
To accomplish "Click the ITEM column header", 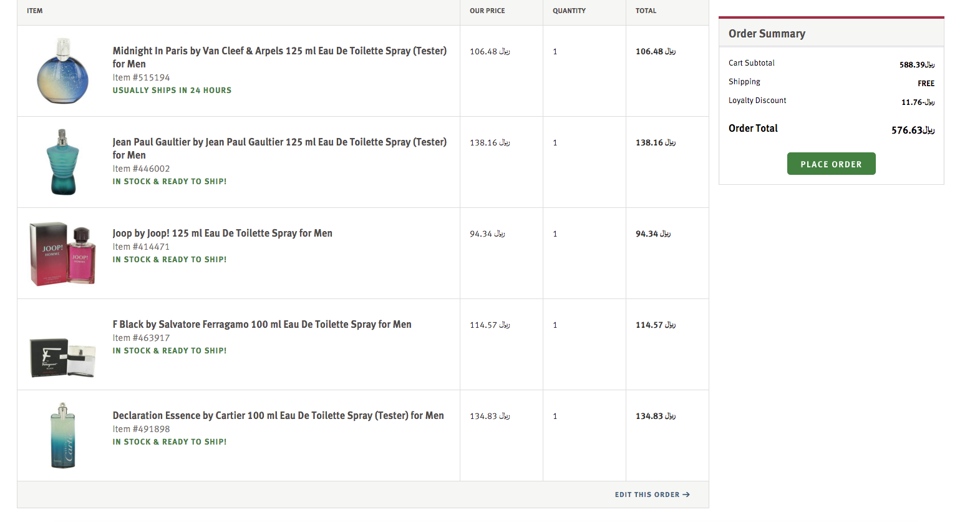I will [35, 11].
